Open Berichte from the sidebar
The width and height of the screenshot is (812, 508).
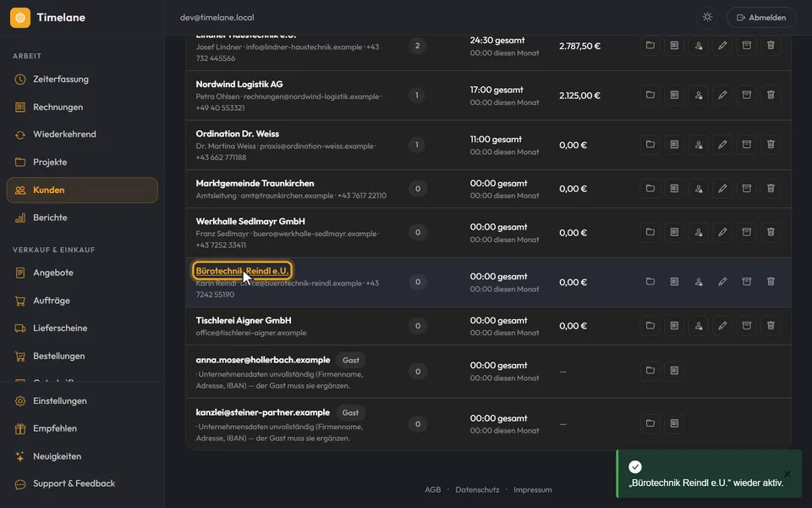[x=82, y=218]
